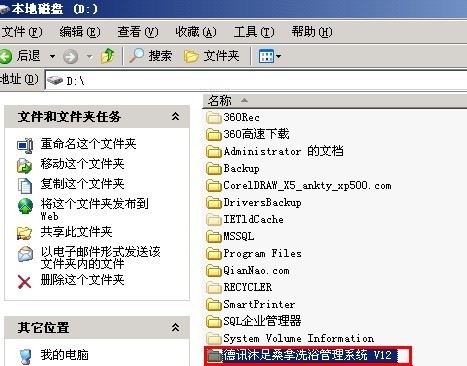This screenshot has width=467, height=366.
Task: Click the MSSQL folder icon
Action: (214, 237)
